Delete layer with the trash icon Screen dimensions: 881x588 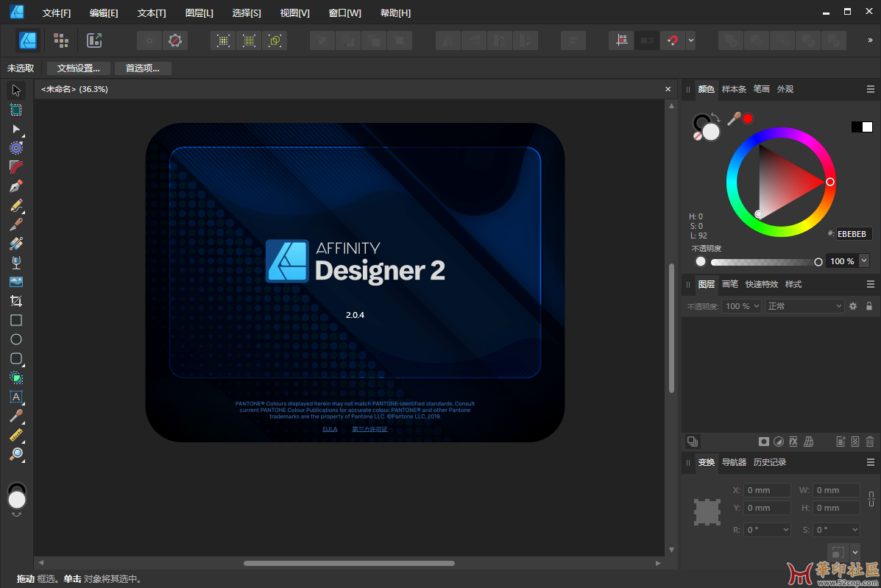pos(870,442)
